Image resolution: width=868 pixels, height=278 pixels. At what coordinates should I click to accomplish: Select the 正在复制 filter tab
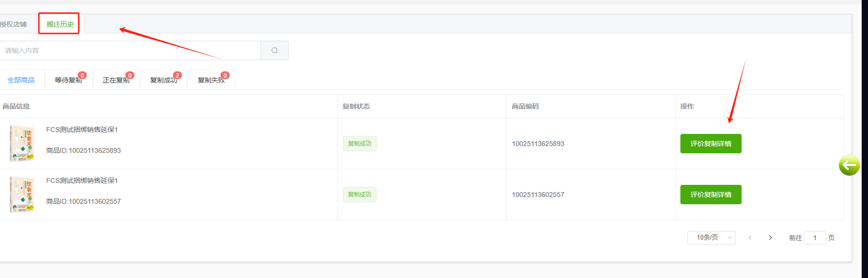[x=116, y=80]
